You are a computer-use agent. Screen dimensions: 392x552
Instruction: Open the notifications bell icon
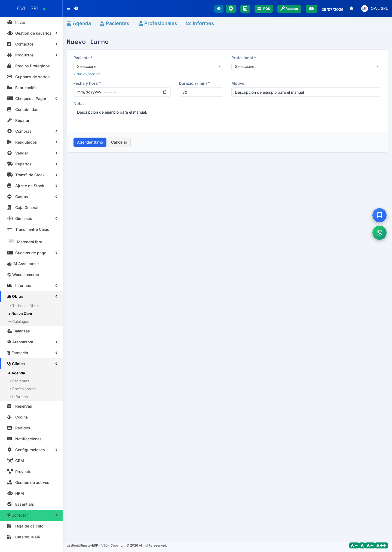[351, 8]
